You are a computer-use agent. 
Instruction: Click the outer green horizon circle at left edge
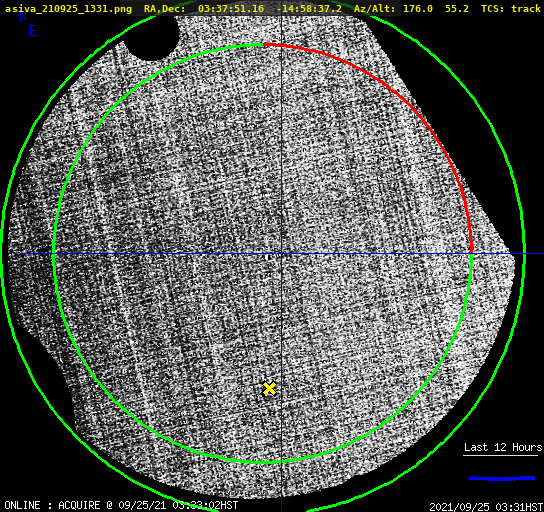tap(2, 254)
